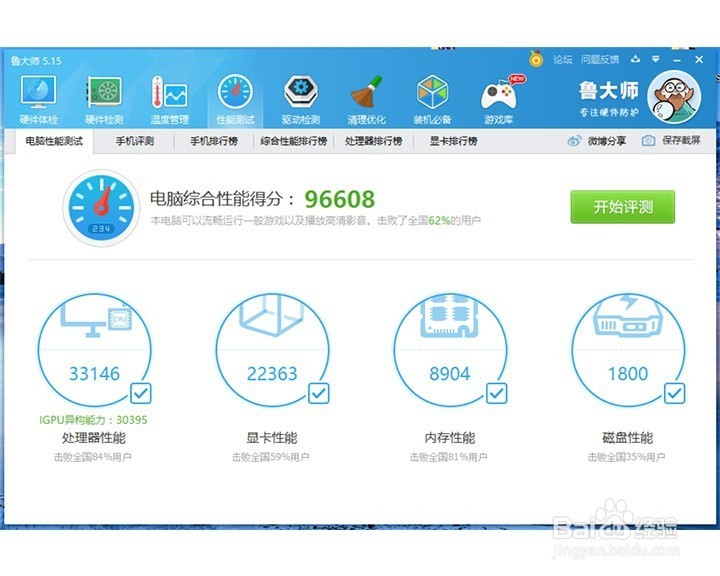Viewport: 720px width, 576px height.
Task: Switch to the 电脑性能测试 tab
Action: 54,141
